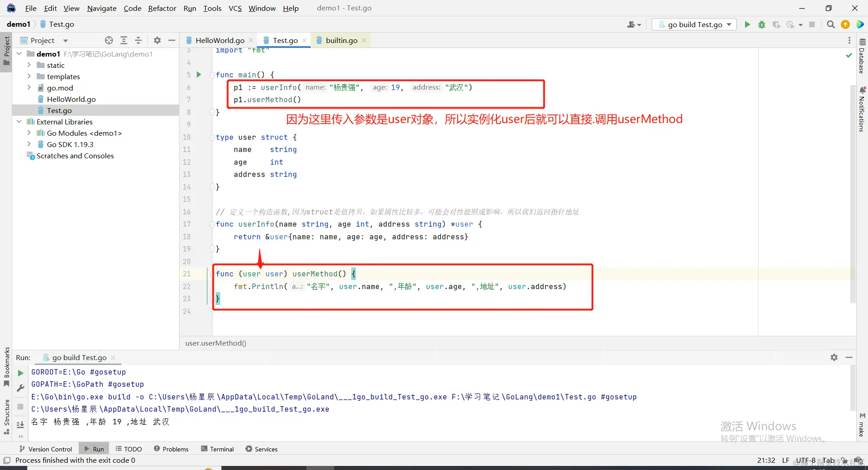Switch to builtin.go editor tab
868x470 pixels.
[x=341, y=40]
